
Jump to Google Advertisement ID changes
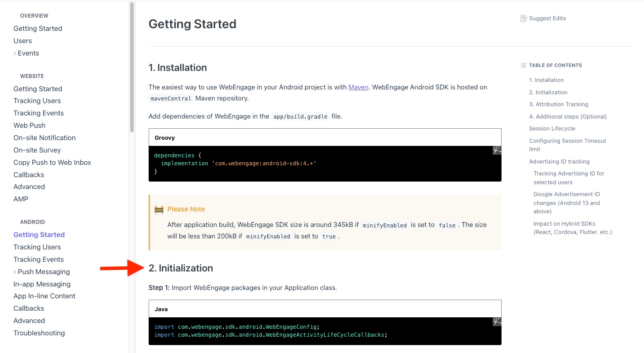point(567,203)
